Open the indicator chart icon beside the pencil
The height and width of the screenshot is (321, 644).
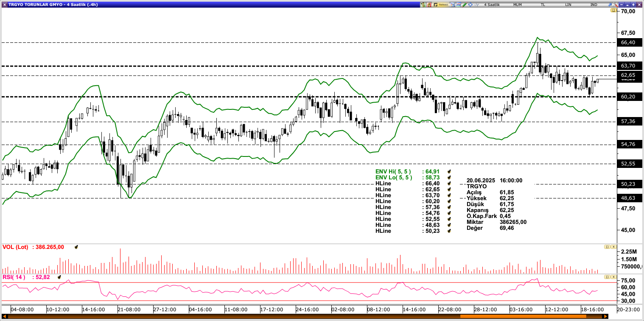click(x=459, y=4)
